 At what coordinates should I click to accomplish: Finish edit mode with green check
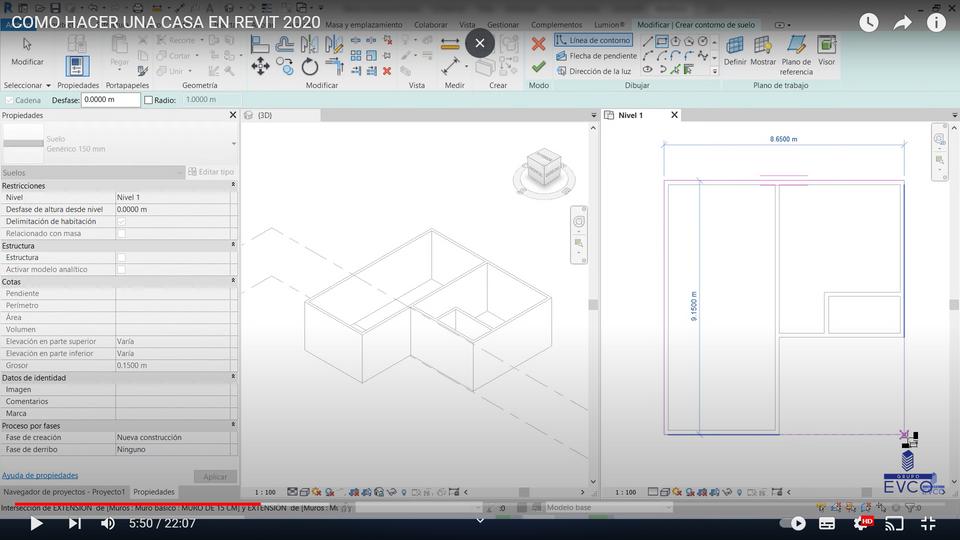tap(538, 66)
